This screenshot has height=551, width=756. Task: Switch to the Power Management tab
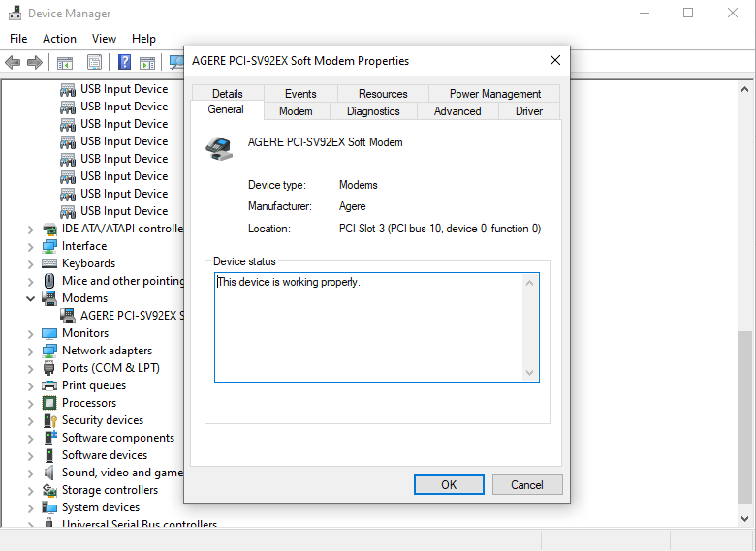click(x=494, y=93)
